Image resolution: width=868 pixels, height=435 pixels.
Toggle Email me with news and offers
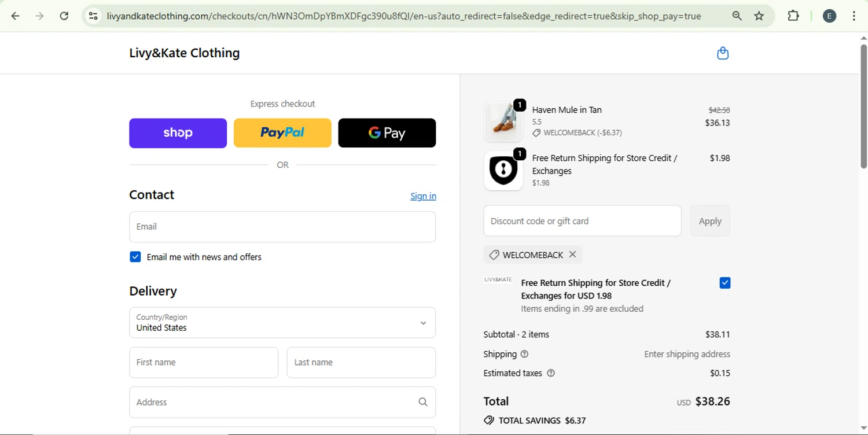tap(135, 257)
